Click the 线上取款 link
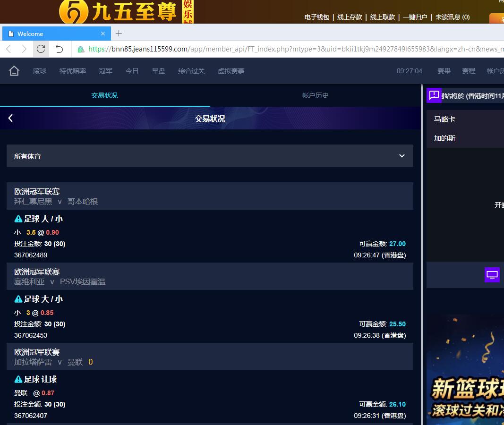The height and width of the screenshot is (425, 504). (x=383, y=17)
